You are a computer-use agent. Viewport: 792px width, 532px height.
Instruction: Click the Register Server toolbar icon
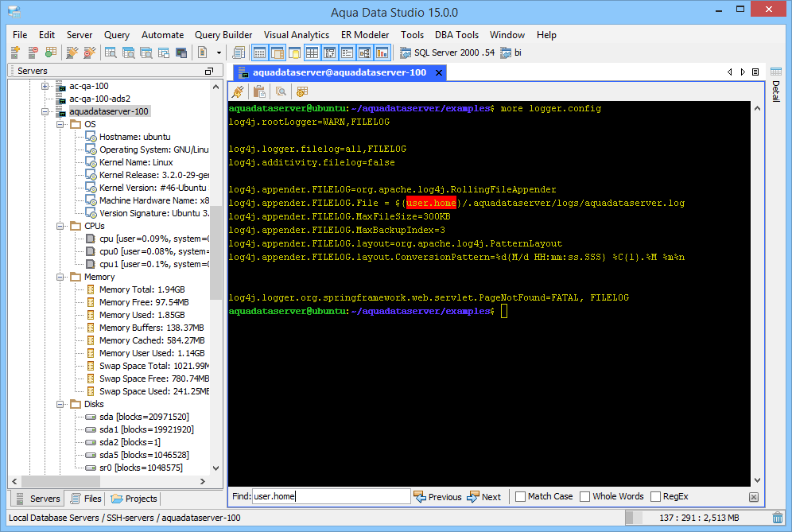point(15,52)
